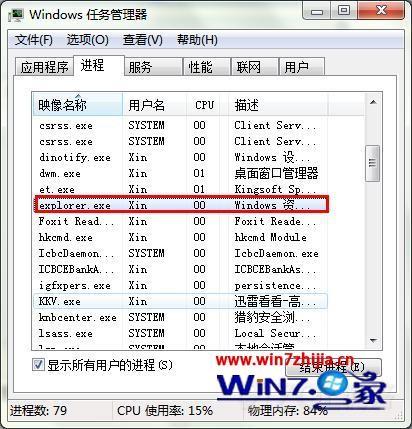Sort by 用户名 column header
The height and width of the screenshot is (429, 412).
point(155,105)
